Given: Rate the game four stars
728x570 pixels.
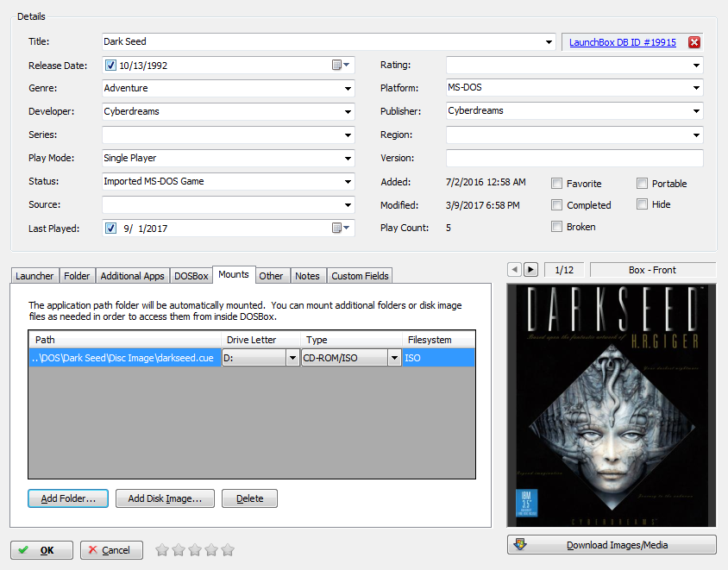Looking at the screenshot, I should [211, 550].
